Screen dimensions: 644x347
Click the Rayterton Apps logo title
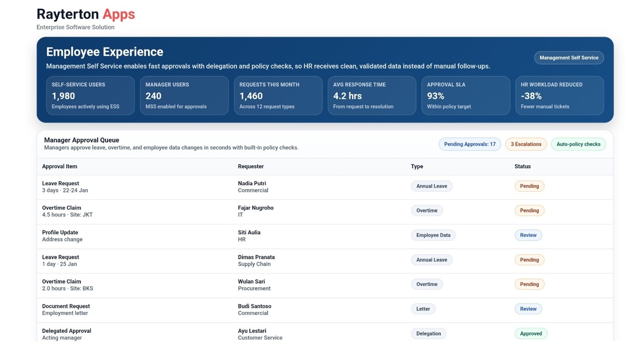click(85, 14)
